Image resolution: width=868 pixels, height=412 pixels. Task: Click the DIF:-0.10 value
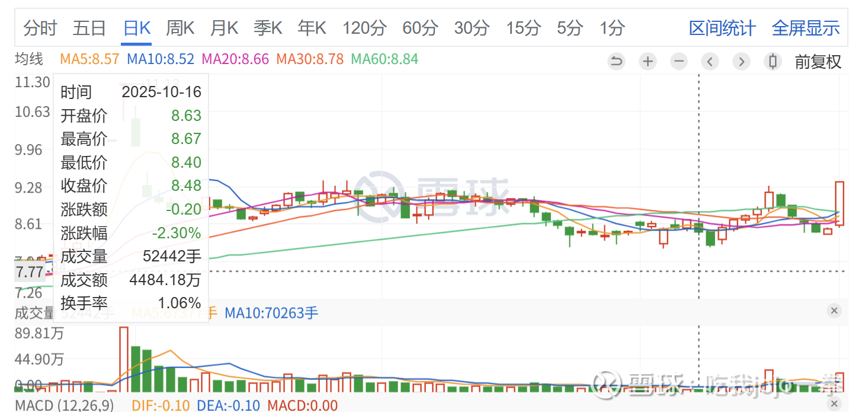click(161, 405)
